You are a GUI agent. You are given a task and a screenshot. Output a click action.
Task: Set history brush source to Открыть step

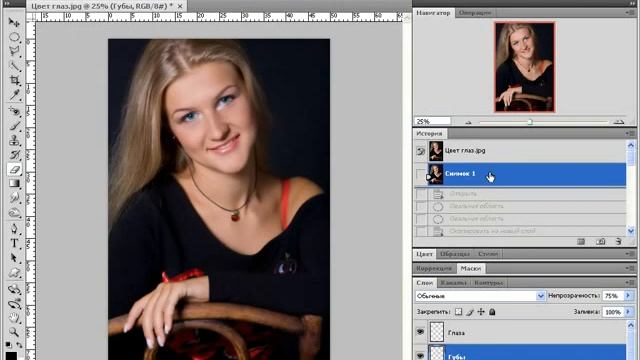[x=421, y=194]
